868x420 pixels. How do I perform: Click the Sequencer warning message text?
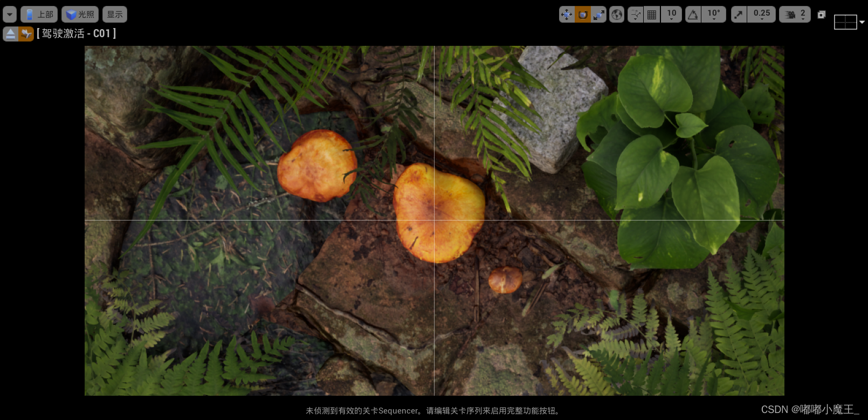pos(434,411)
